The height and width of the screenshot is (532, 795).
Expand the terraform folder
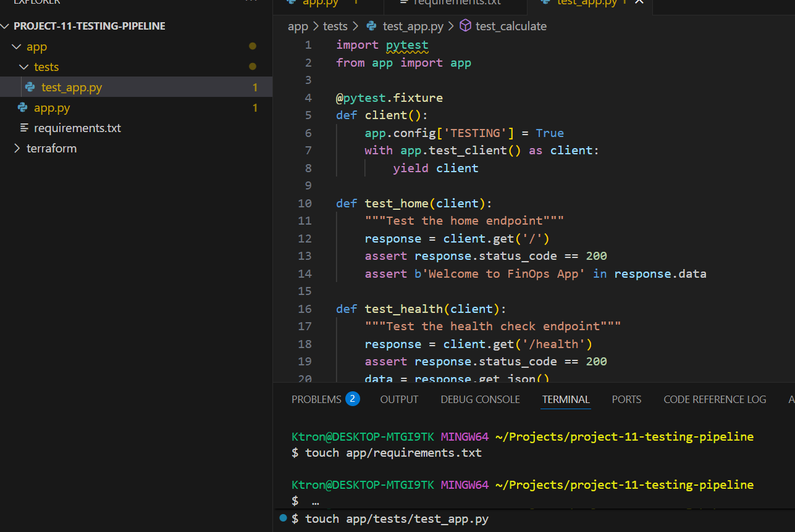click(x=17, y=149)
